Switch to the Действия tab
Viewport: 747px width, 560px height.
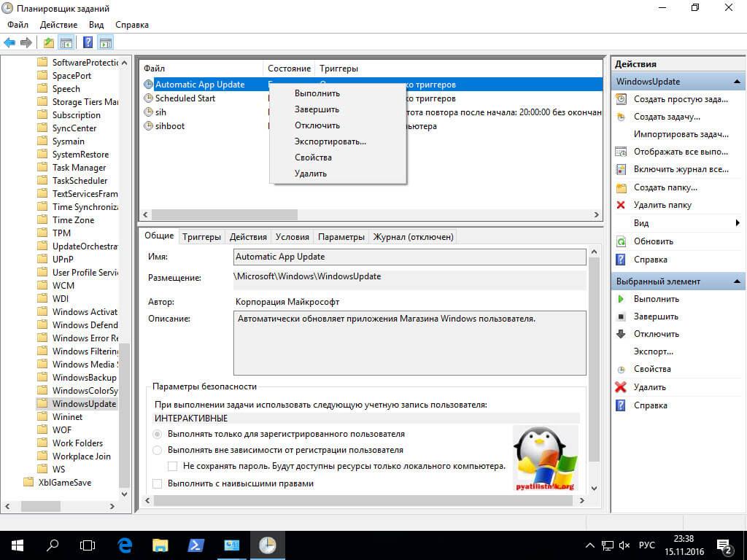[248, 237]
